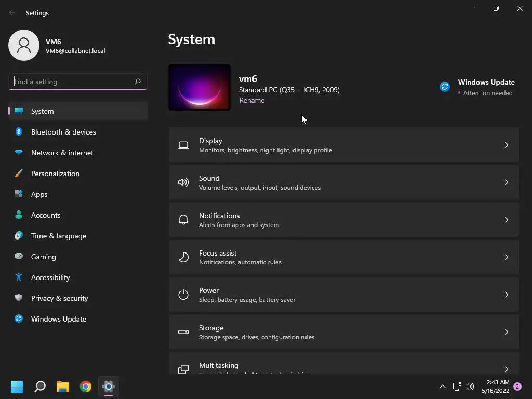Click the taskbar clock and date
The height and width of the screenshot is (399, 532).
click(496, 387)
